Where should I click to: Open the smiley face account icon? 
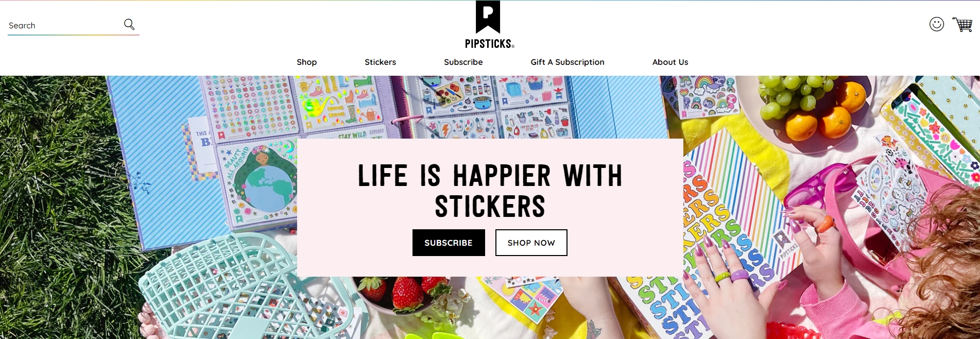pos(936,24)
